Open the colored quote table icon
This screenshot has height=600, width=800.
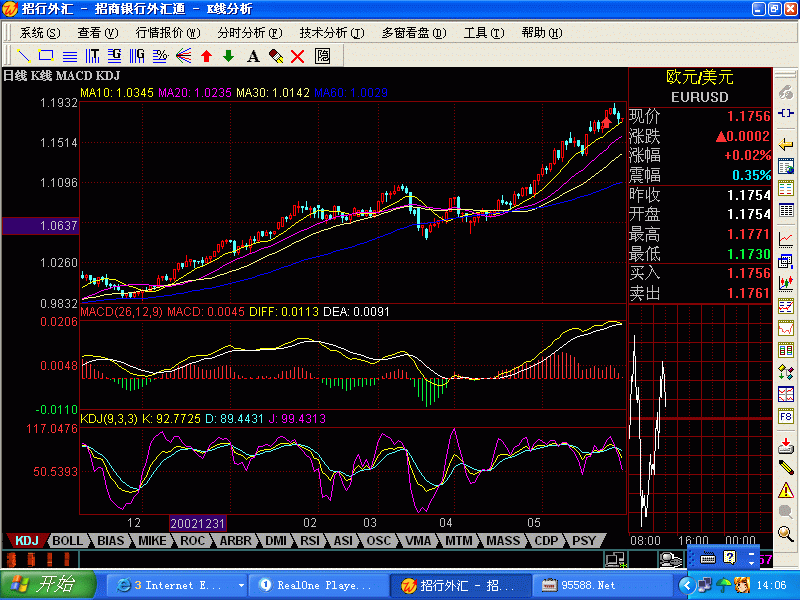786,188
